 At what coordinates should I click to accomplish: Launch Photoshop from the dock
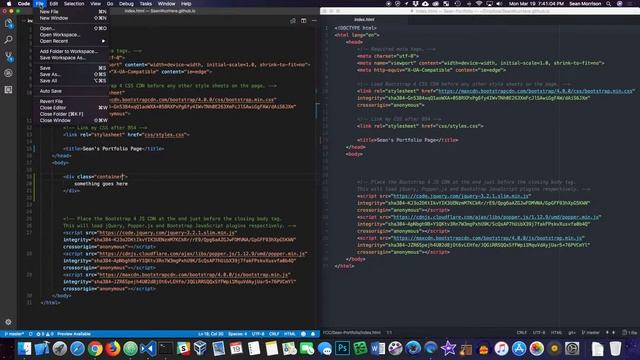[x=342, y=349]
